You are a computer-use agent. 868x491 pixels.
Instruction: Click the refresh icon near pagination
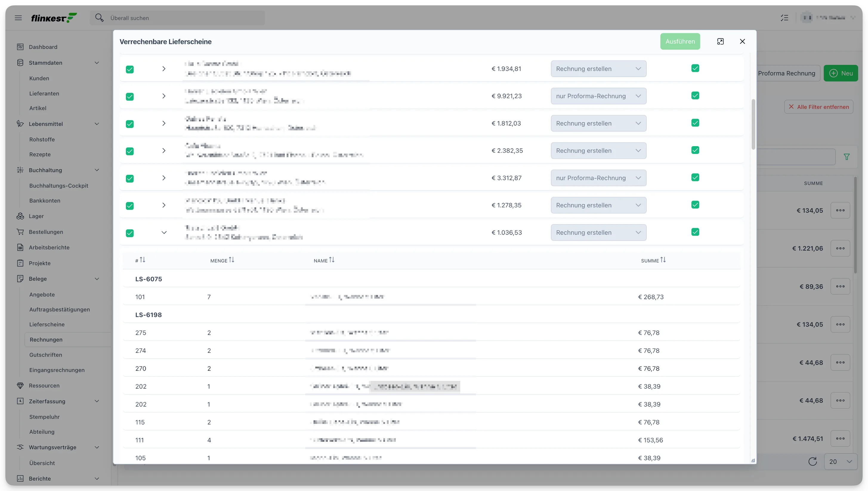(812, 461)
